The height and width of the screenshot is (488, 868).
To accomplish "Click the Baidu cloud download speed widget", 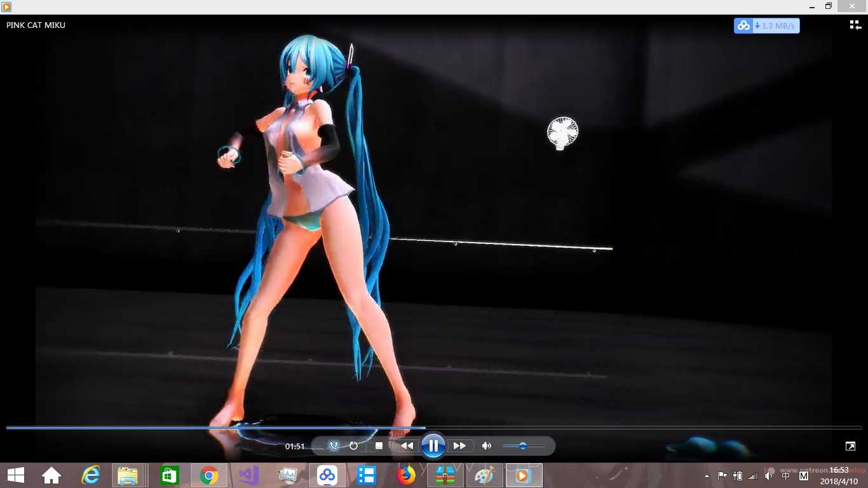I will 766,25.
